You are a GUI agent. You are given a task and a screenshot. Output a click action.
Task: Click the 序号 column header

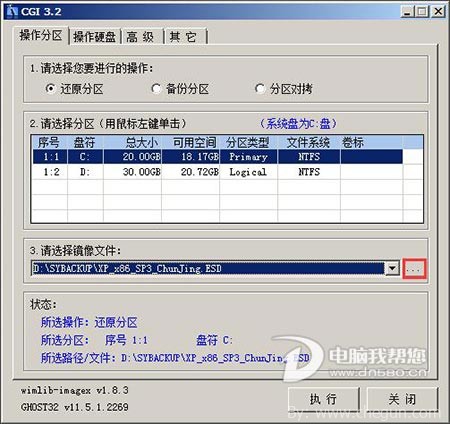pos(50,143)
